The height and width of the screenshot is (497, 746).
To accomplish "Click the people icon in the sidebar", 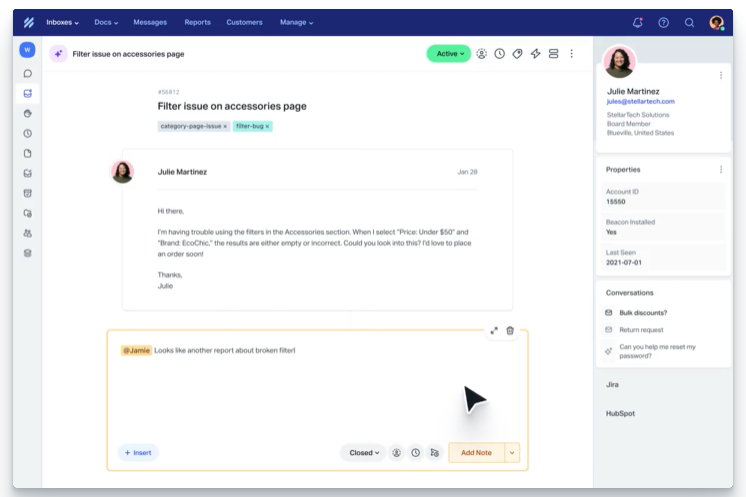I will click(x=28, y=233).
